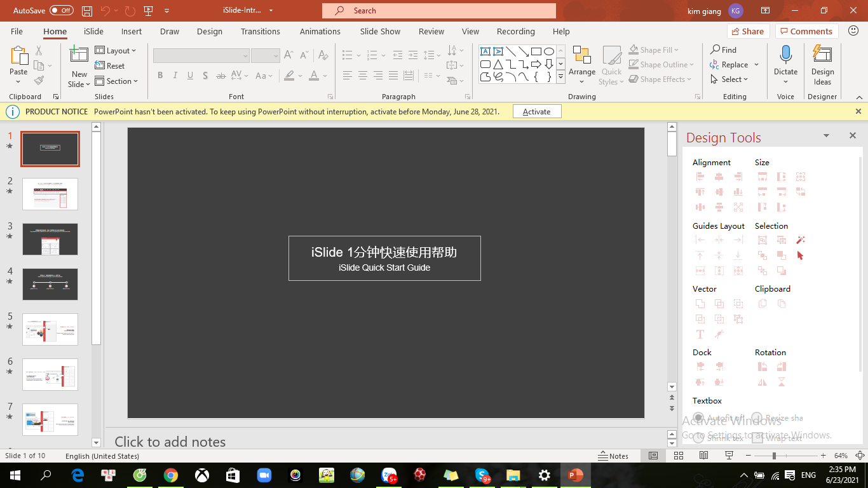868x488 pixels.
Task: Open the font name combo box
Action: (201, 56)
